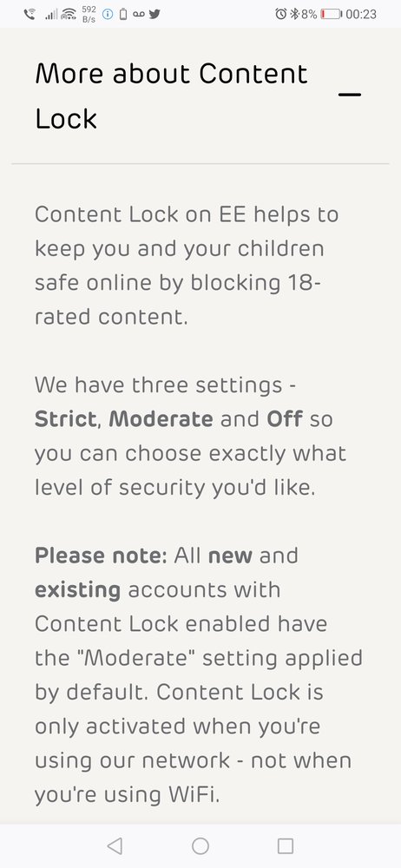The height and width of the screenshot is (868, 401).
Task: Tap the Android back navigation button
Action: [x=115, y=845]
